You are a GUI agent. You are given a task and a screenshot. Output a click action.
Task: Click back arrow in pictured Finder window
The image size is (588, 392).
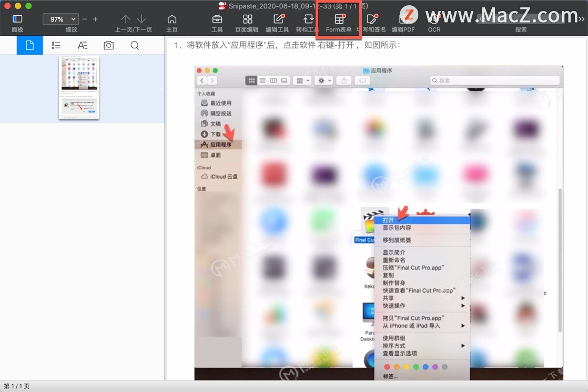tap(202, 80)
